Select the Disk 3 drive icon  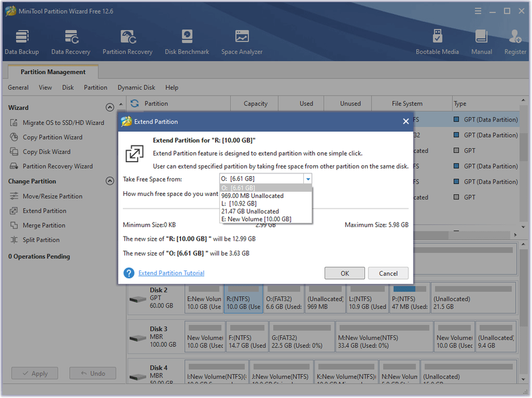[138, 338]
